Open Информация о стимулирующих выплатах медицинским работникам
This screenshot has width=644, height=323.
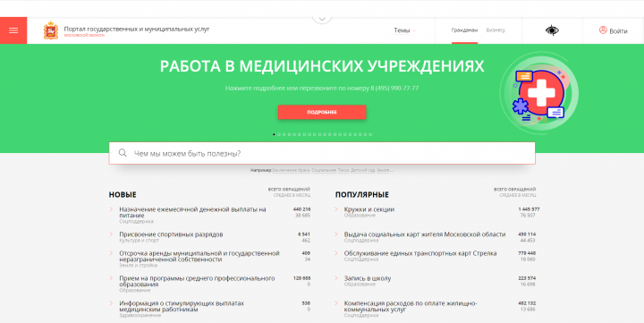point(182,306)
